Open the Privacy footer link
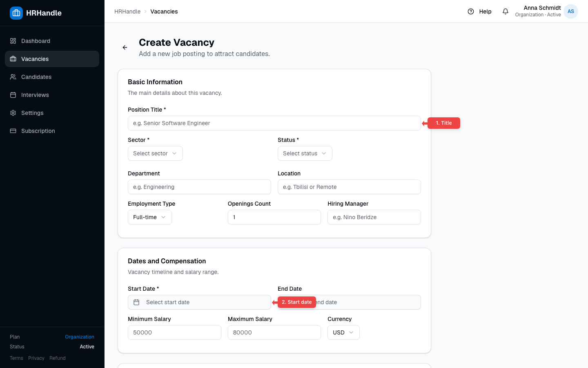The image size is (588, 368). (x=36, y=358)
